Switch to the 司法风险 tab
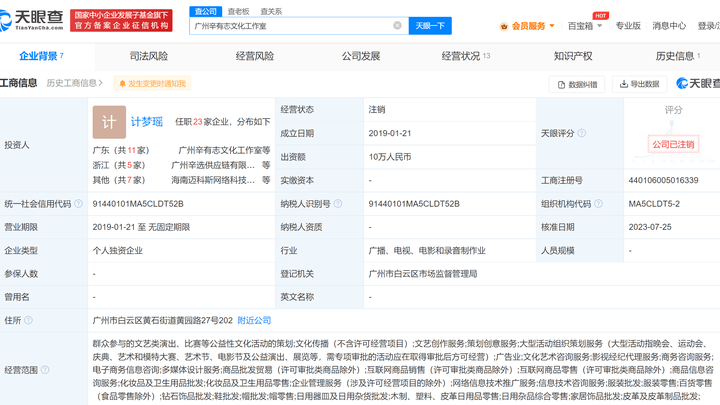Screen dimensions: 720x405 click(148, 56)
